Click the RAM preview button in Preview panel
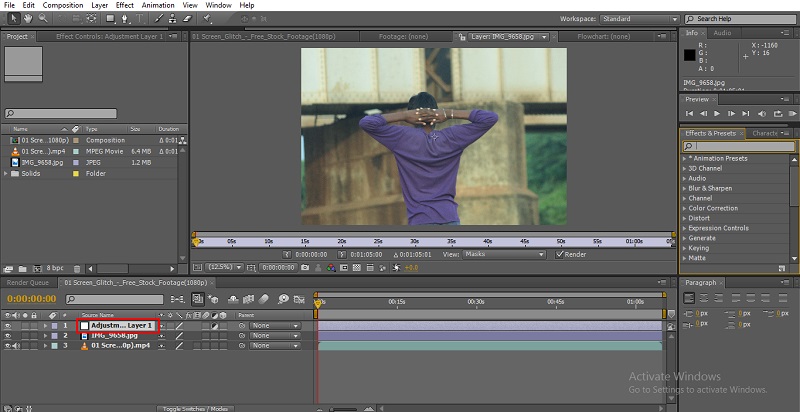Viewport: 800px width, 412px height. tap(792, 114)
